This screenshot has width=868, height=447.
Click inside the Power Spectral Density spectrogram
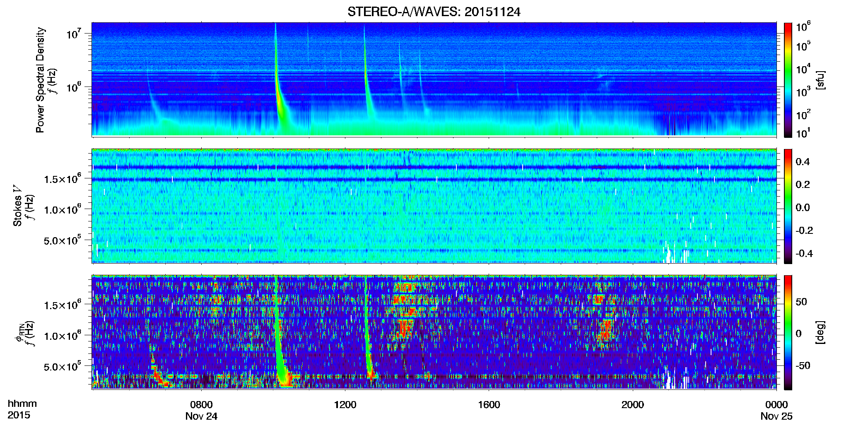coord(434,79)
